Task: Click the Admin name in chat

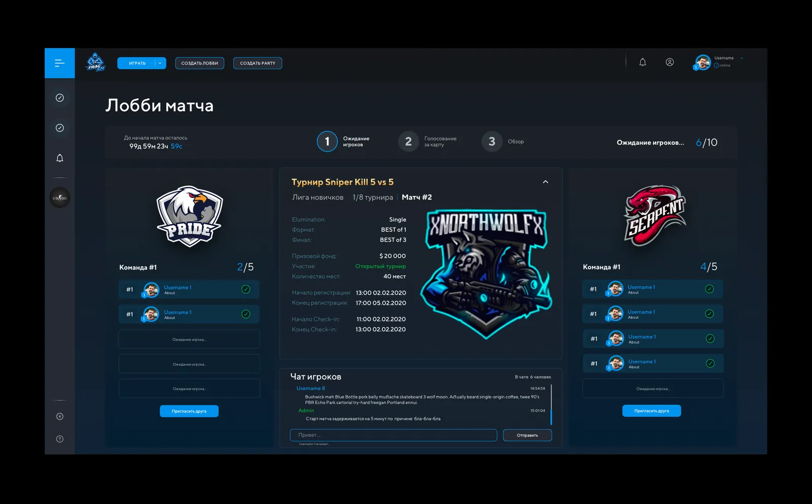Action: [x=306, y=411]
